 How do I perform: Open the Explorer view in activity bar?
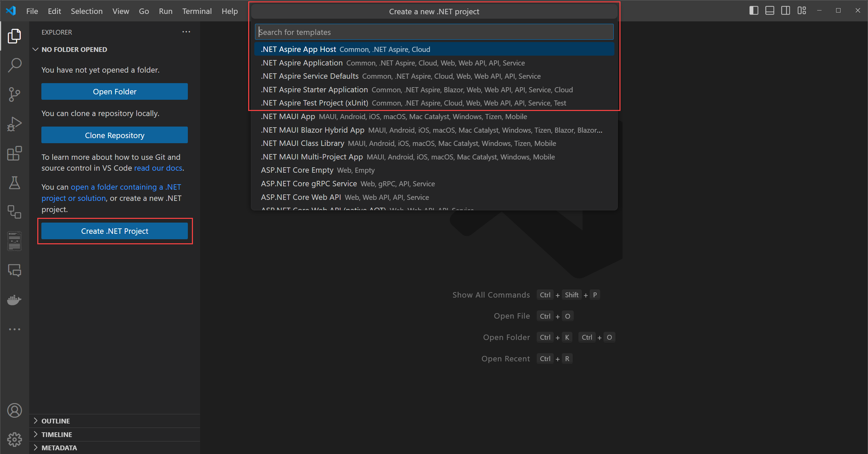[x=14, y=36]
